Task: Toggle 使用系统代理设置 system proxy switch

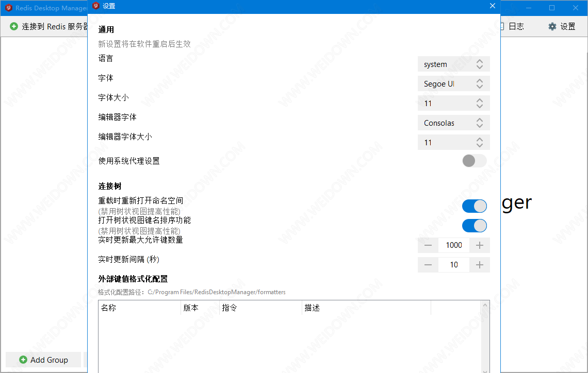Action: (475, 161)
